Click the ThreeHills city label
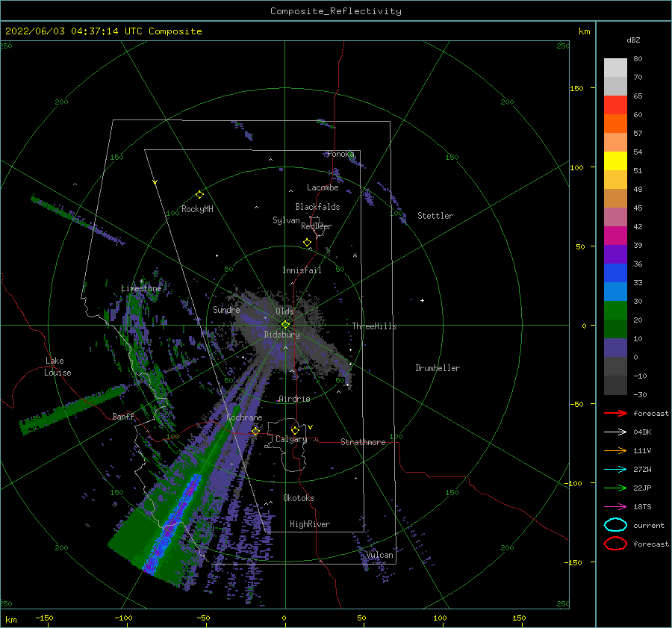Screen dimensions: 672x628 (x=375, y=326)
